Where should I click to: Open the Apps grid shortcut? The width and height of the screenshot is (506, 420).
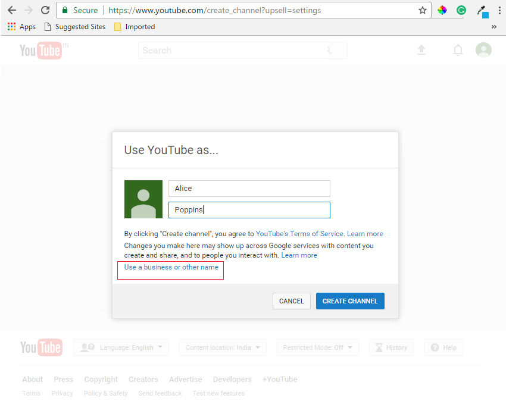coord(21,27)
